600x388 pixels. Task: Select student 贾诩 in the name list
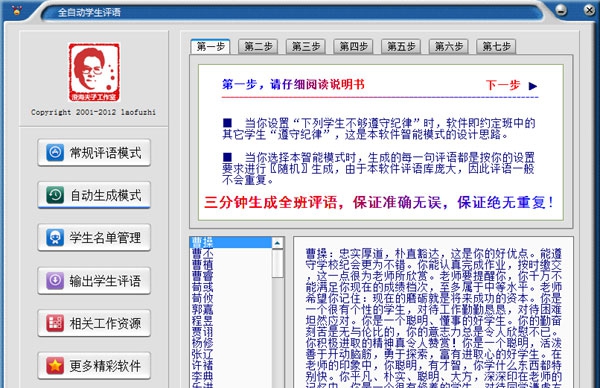click(x=231, y=331)
